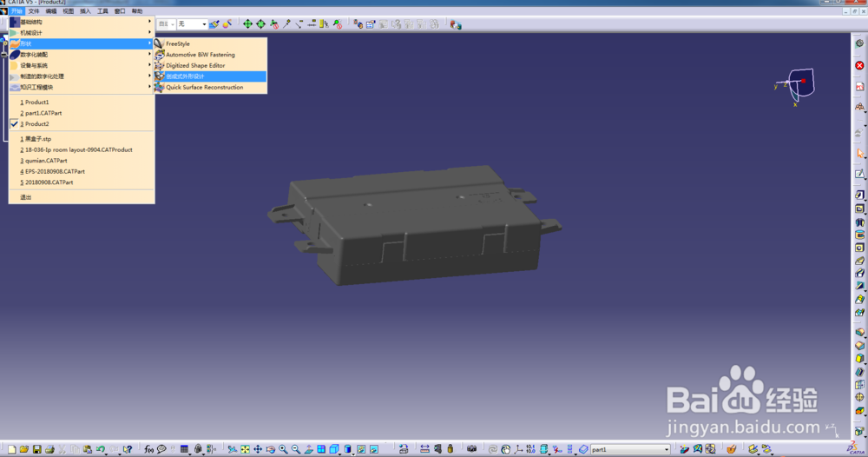Expand the 知识工程模块 submenu
This screenshot has width=868, height=457.
[x=82, y=87]
